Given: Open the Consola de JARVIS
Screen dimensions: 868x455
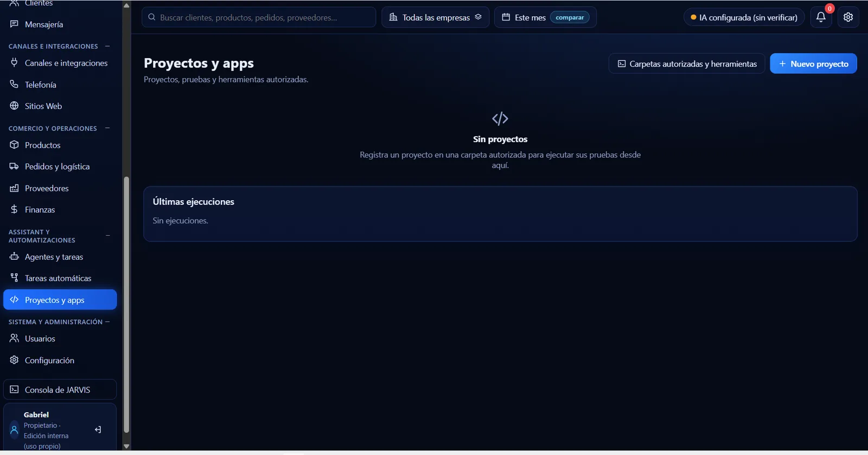Looking at the screenshot, I should tap(60, 389).
